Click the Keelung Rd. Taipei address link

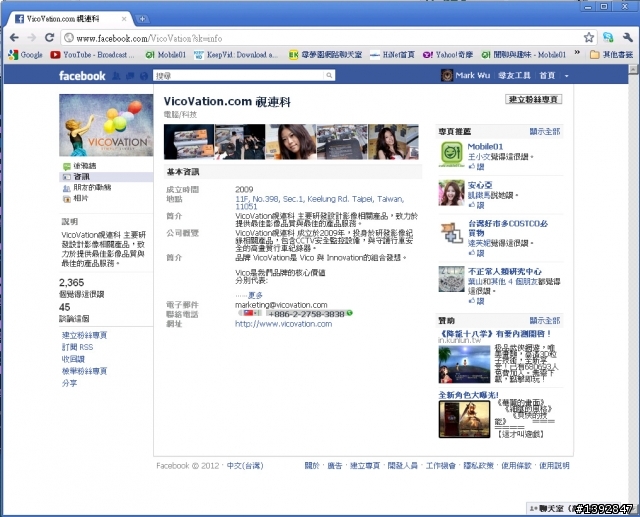click(320, 202)
